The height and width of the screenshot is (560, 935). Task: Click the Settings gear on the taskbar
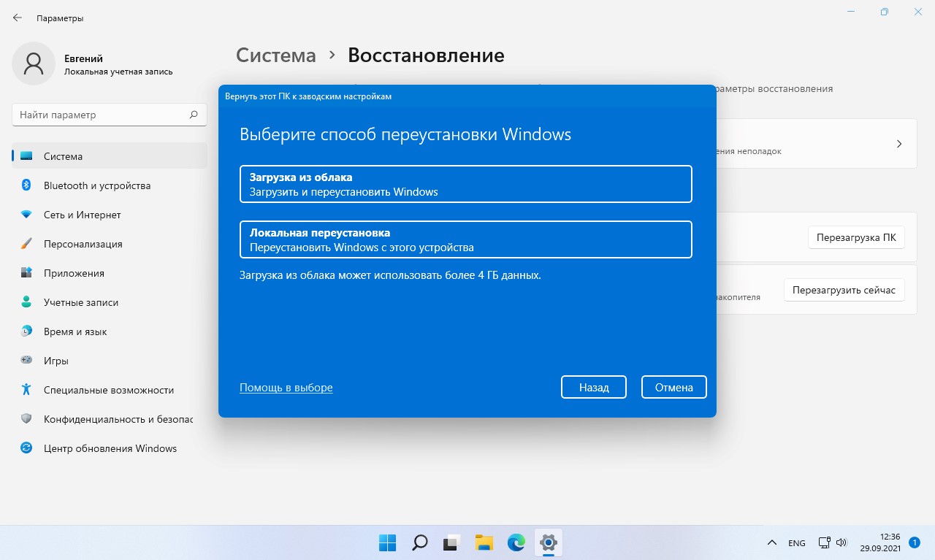[548, 542]
